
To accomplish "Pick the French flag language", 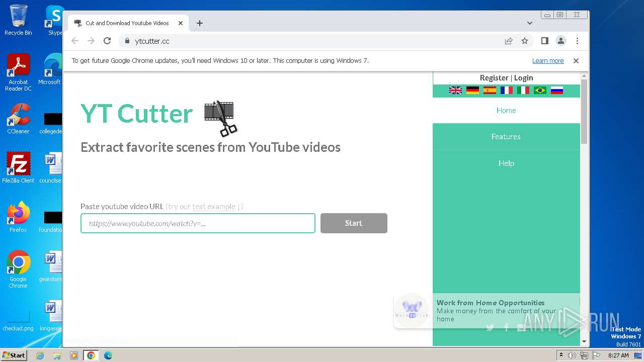I will tap(507, 90).
